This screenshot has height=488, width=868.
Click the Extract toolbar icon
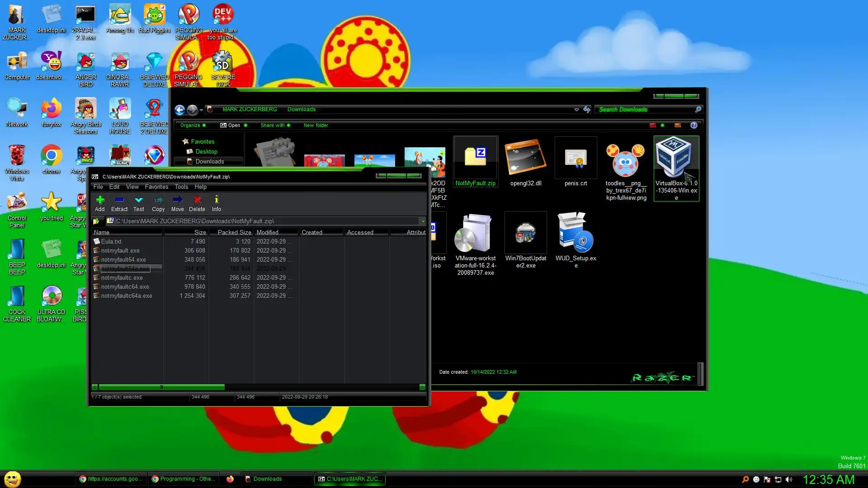(119, 203)
